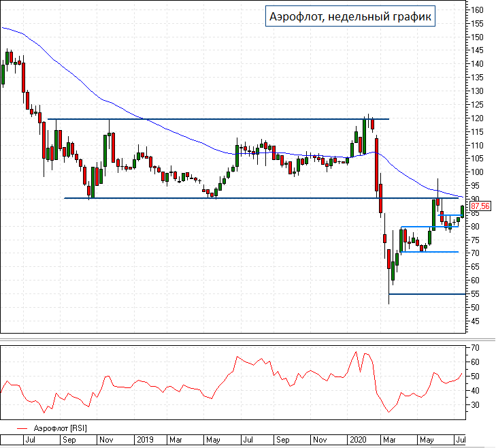This screenshot has height=448, width=496.
Task: Click price axis value 100
Action: coord(477,172)
